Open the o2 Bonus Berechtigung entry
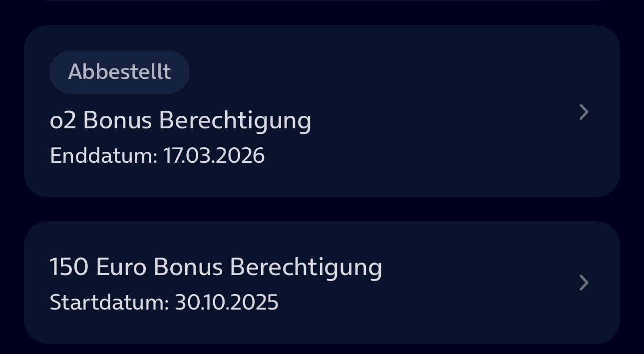The image size is (644, 354). [x=180, y=120]
